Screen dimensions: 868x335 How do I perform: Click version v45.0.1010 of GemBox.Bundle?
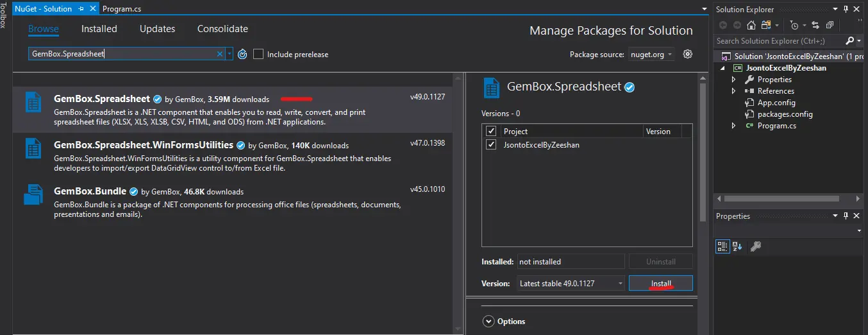pos(428,189)
